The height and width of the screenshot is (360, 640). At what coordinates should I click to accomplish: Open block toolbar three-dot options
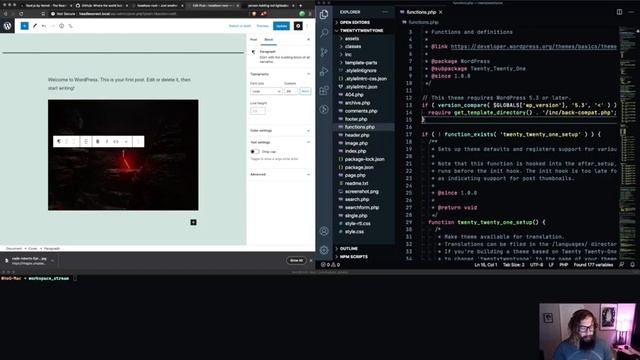click(x=138, y=141)
